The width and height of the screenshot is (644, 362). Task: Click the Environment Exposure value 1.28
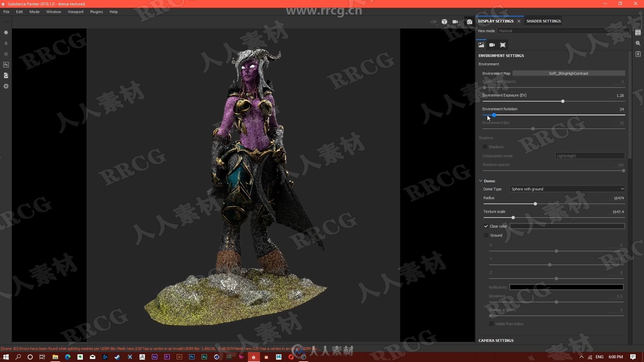coord(616,96)
